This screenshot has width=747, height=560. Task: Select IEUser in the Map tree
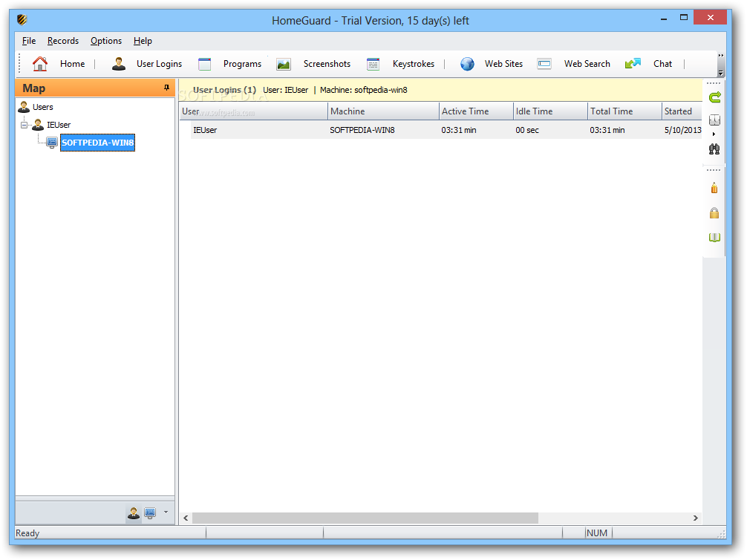59,125
